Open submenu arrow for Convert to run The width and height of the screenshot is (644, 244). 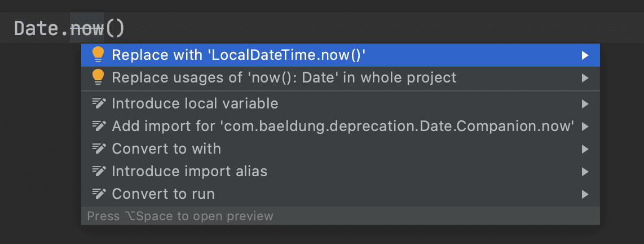pos(585,194)
